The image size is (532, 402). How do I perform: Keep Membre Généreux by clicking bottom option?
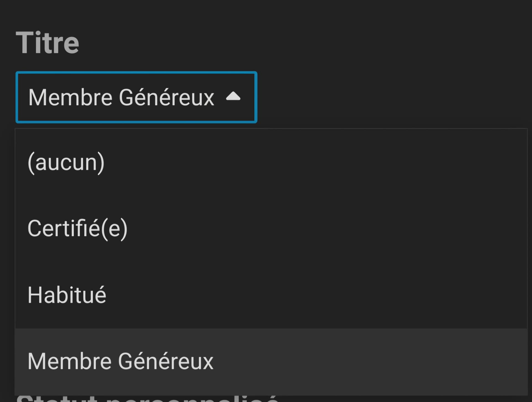click(121, 361)
